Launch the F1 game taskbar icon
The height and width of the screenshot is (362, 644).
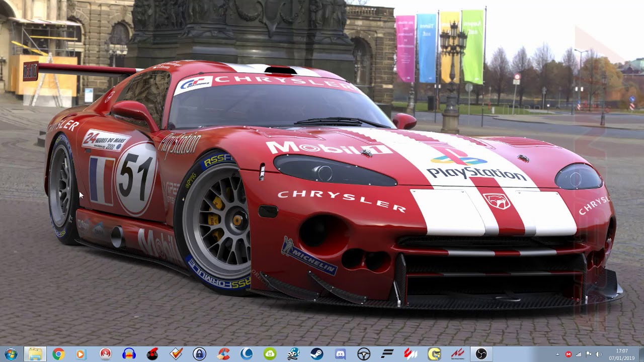click(387, 354)
